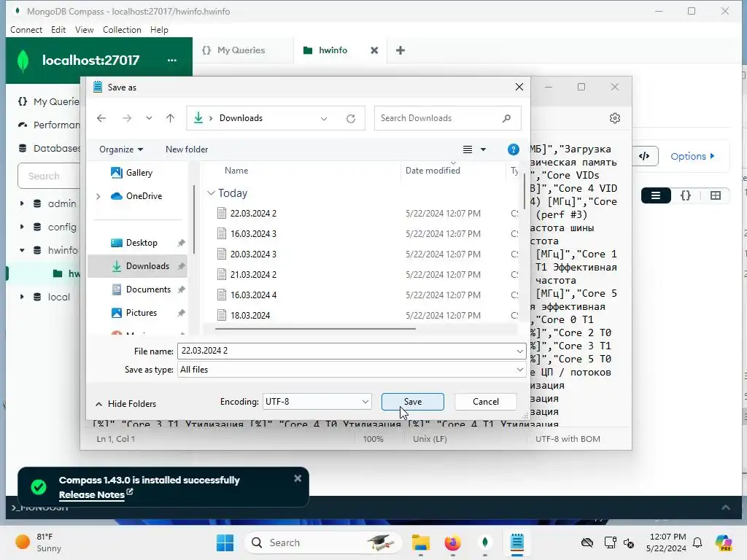Image resolution: width=747 pixels, height=560 pixels.
Task: Open view options dropdown arrow
Action: point(483,149)
